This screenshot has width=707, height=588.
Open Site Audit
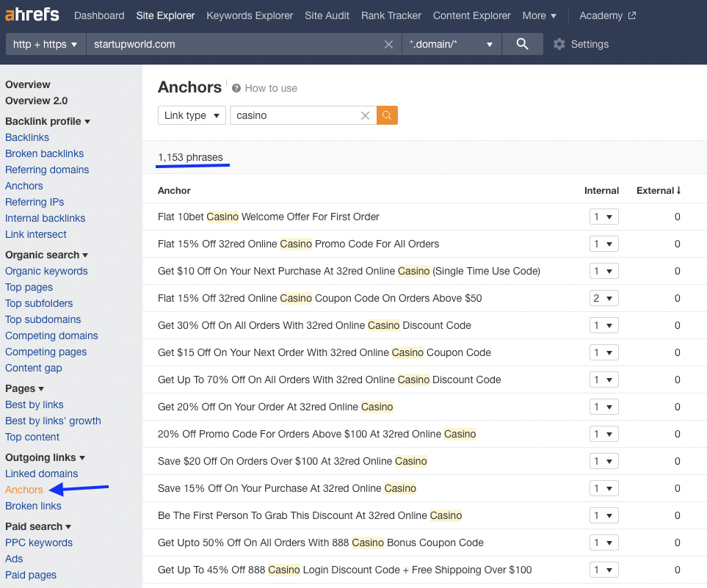[x=327, y=15]
